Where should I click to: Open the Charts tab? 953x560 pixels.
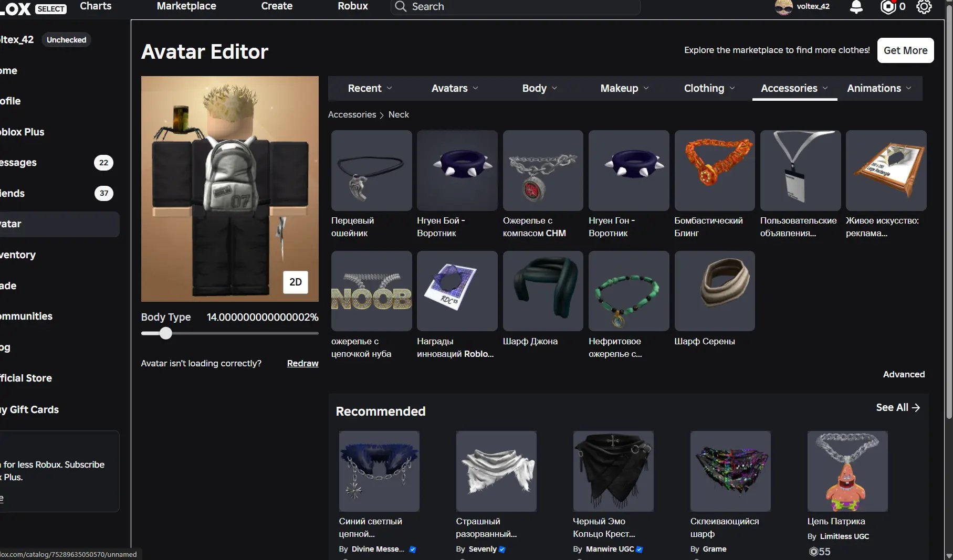[x=96, y=6]
